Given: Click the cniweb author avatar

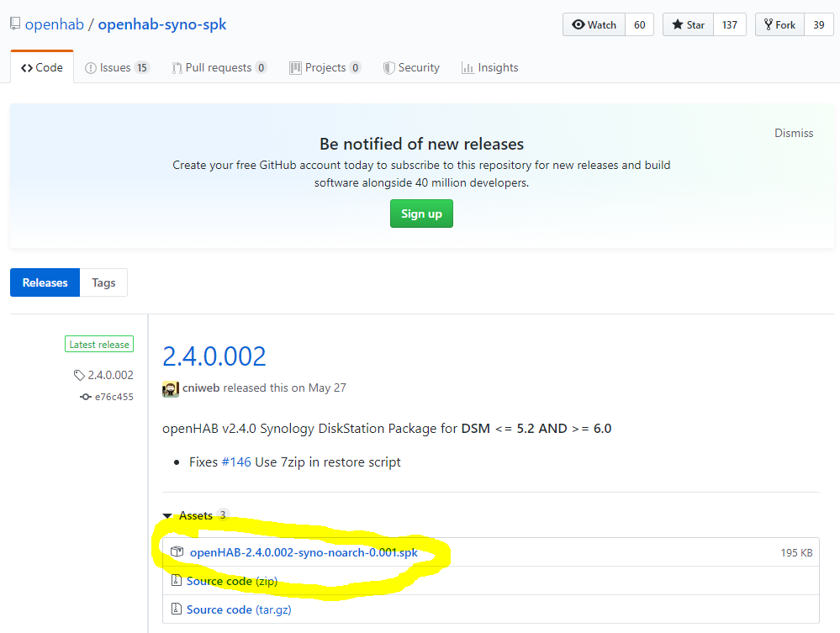Looking at the screenshot, I should pos(171,388).
